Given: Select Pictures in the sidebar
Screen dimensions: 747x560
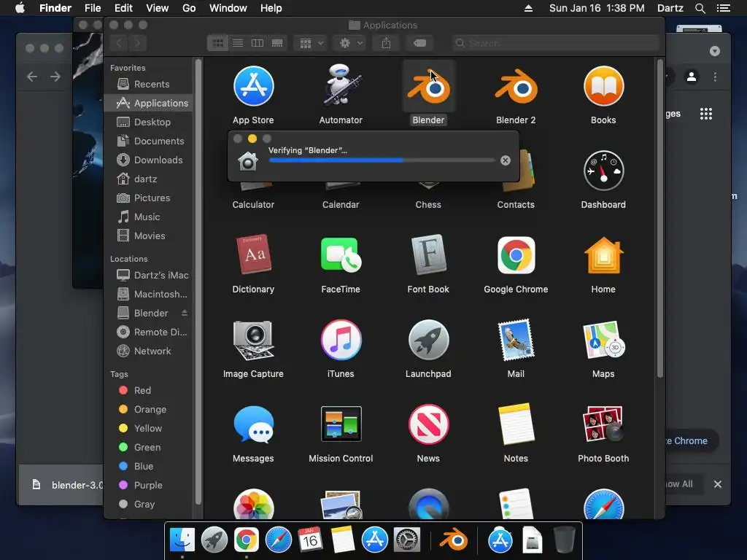Looking at the screenshot, I should pos(147,198).
